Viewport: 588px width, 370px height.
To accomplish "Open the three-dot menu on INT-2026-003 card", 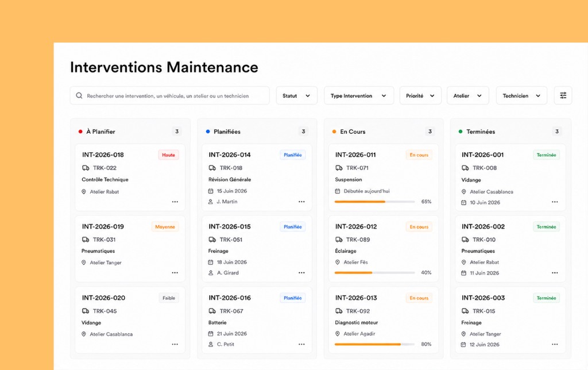I will pyautogui.click(x=555, y=345).
